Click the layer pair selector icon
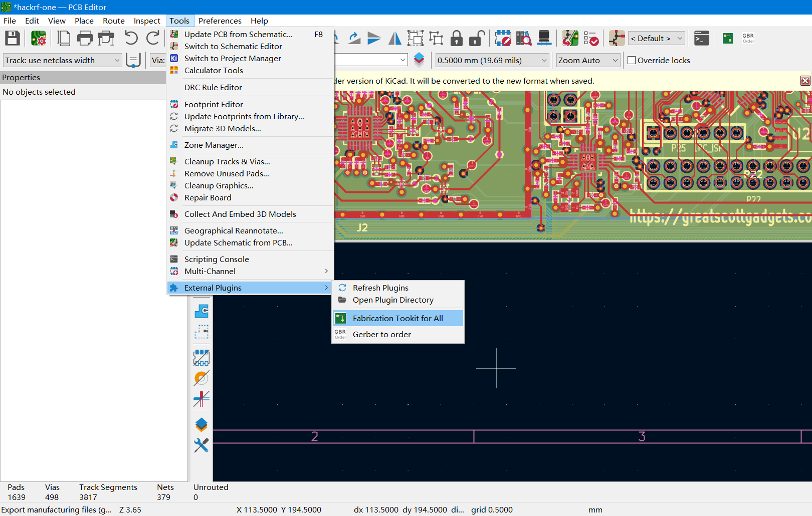812x516 pixels. pos(419,60)
